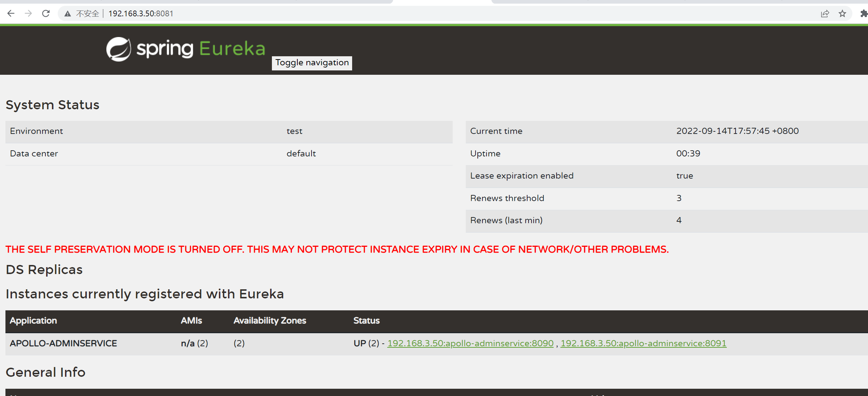The image size is (868, 396).
Task: Bookmark this page with star icon
Action: point(842,13)
